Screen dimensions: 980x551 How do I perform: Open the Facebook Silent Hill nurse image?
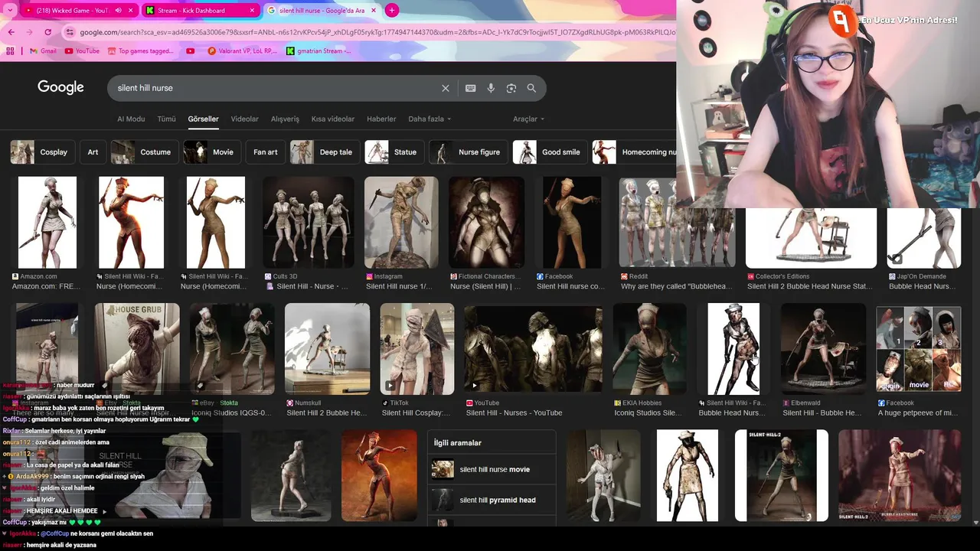tap(572, 222)
